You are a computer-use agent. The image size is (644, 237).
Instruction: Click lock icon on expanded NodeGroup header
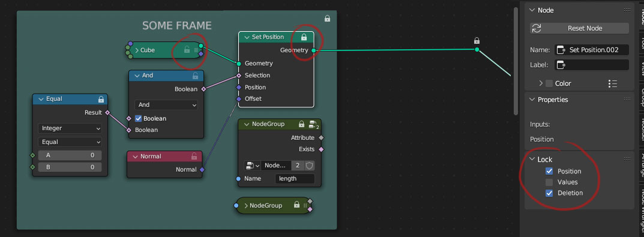tap(301, 124)
